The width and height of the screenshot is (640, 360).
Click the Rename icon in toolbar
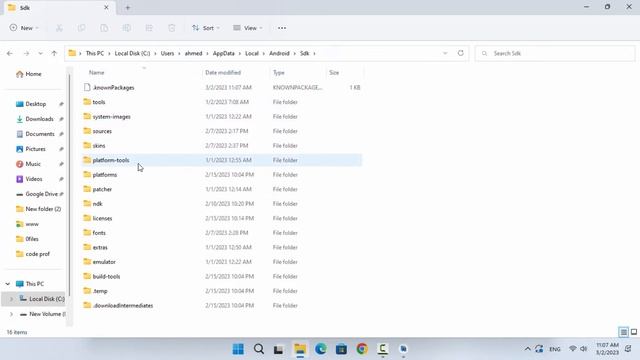pyautogui.click(x=127, y=28)
